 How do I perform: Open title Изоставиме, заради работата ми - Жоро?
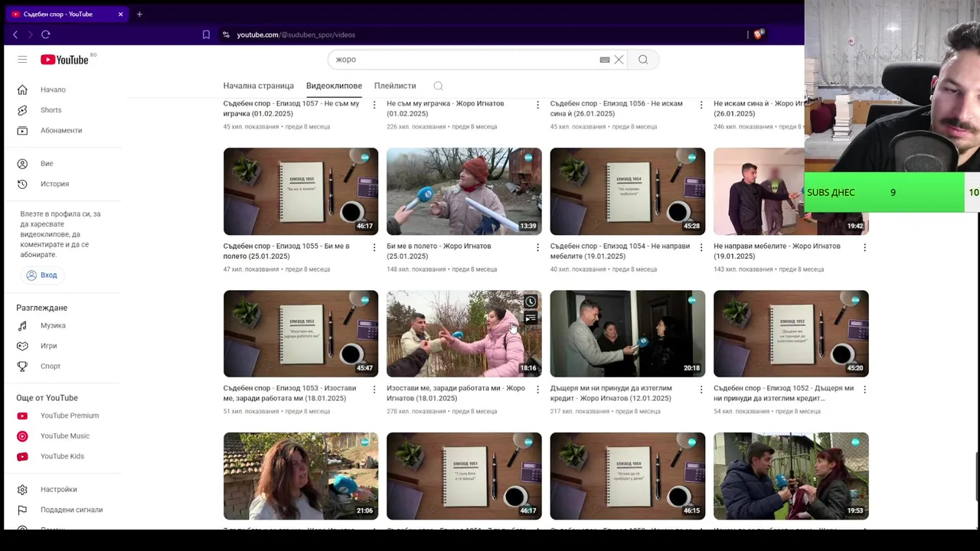456,393
